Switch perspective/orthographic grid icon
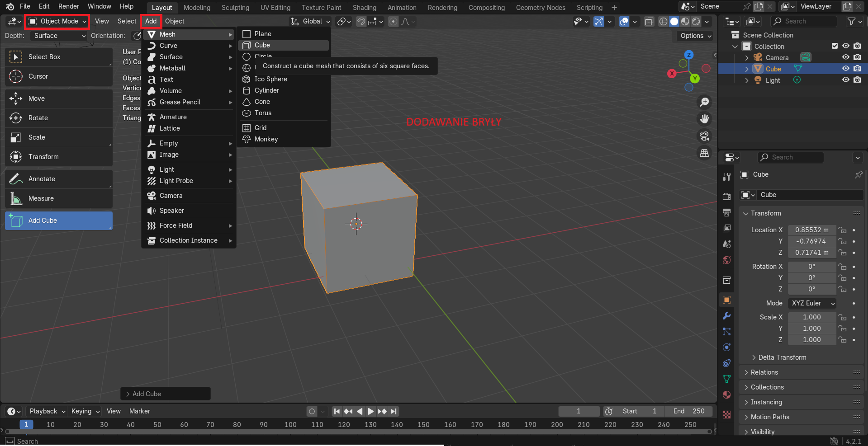Screen dimensions: 868x446 [704, 153]
